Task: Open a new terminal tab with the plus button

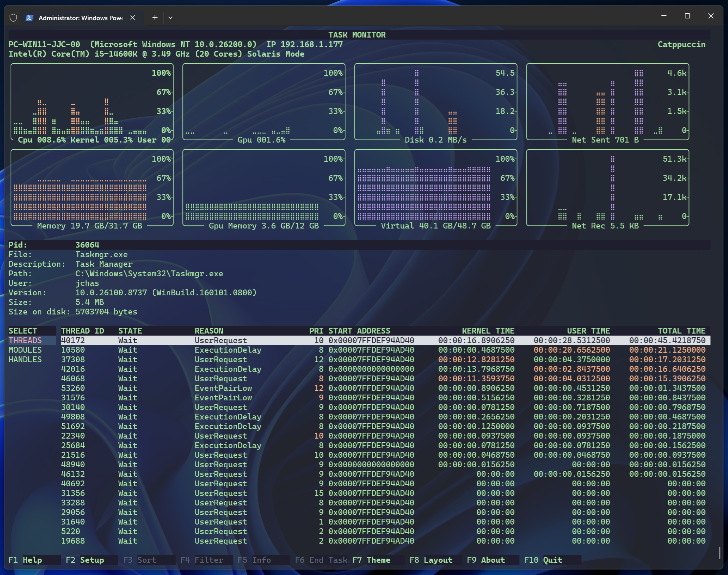Action: [155, 17]
